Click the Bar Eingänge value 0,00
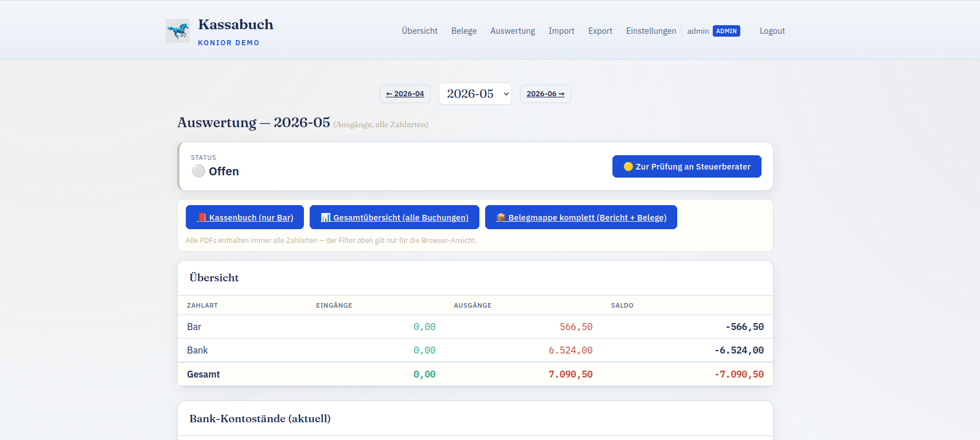Viewport: 980px width, 440px height. [x=425, y=327]
